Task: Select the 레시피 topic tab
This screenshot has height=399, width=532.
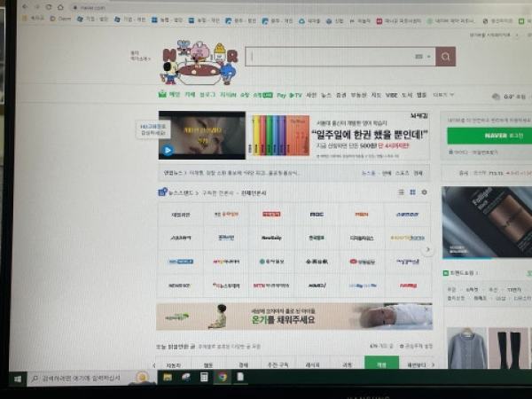Action: pos(312,365)
